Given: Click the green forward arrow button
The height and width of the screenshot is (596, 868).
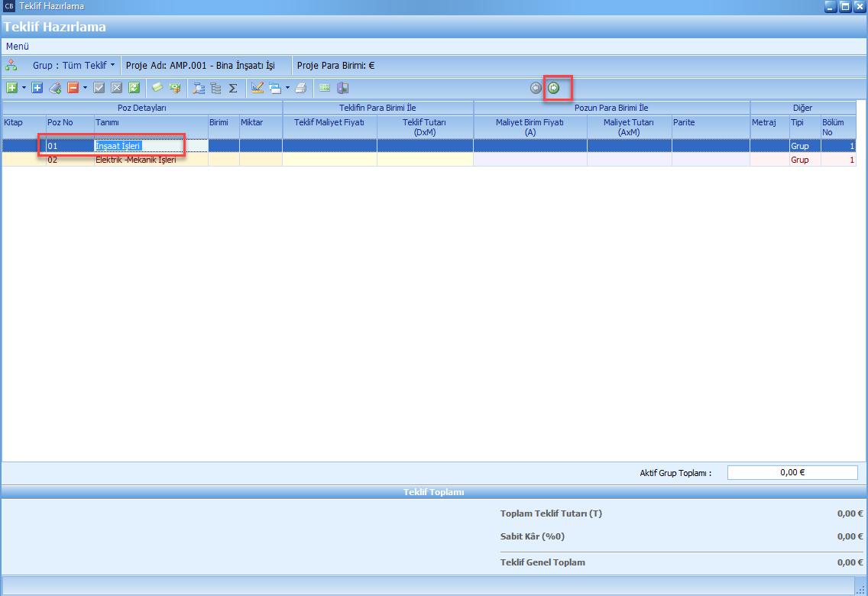Looking at the screenshot, I should [x=554, y=88].
